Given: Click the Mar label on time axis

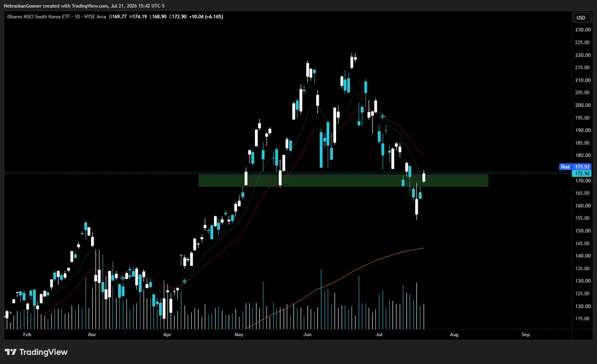Looking at the screenshot, I should (92, 335).
